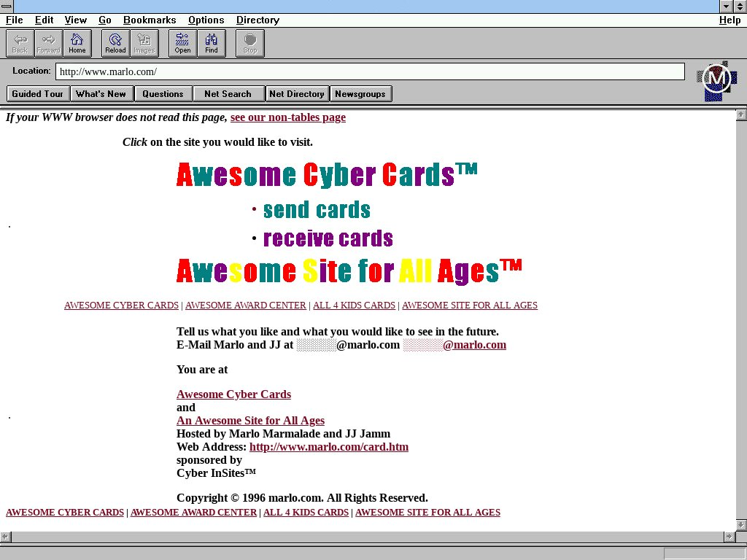Open the Newsgroups directory button

coord(360,93)
